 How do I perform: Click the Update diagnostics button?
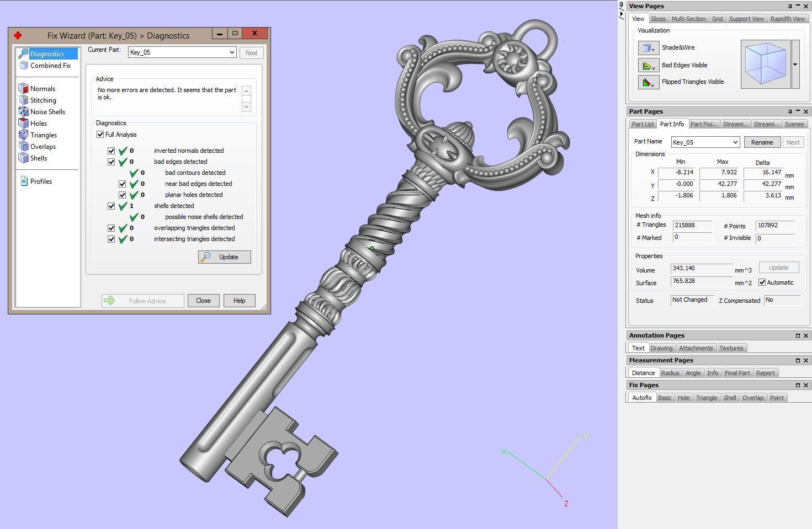225,257
